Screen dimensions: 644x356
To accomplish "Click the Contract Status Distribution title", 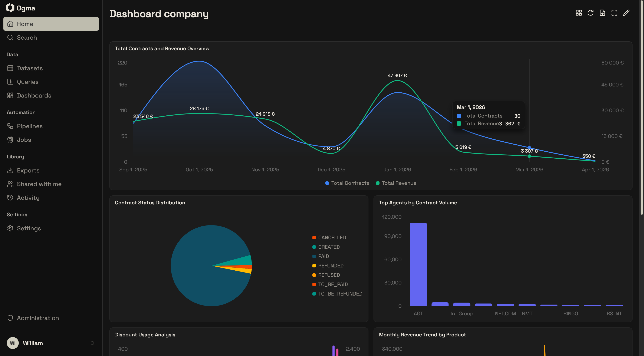I will pyautogui.click(x=150, y=202).
